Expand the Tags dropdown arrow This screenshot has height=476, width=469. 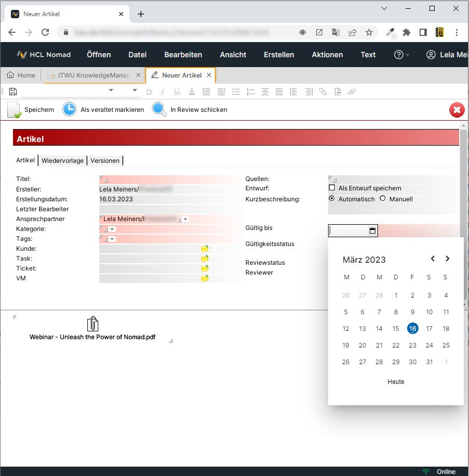click(112, 239)
